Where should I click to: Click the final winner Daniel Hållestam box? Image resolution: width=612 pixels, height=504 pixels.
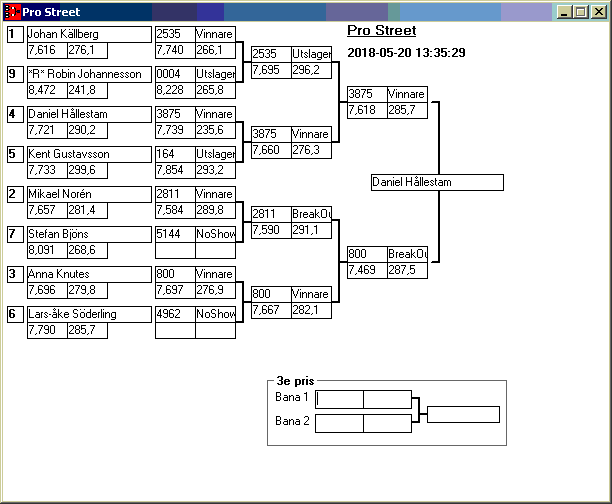[x=436, y=183]
